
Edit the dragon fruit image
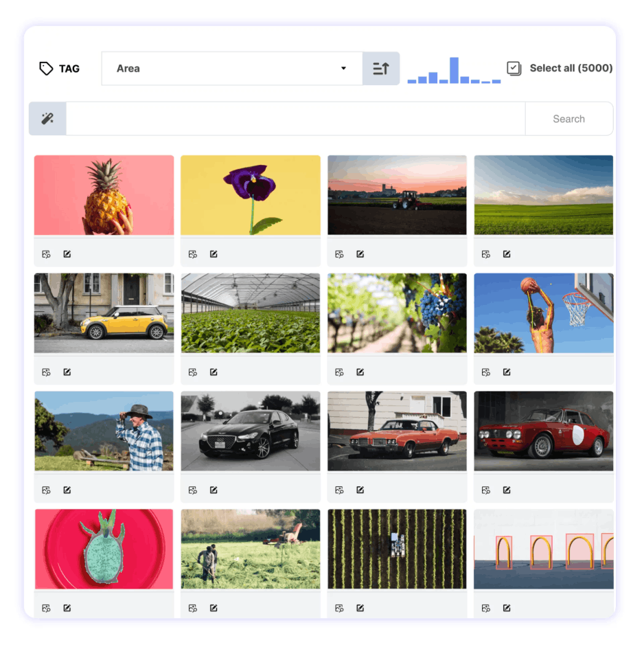coord(67,608)
